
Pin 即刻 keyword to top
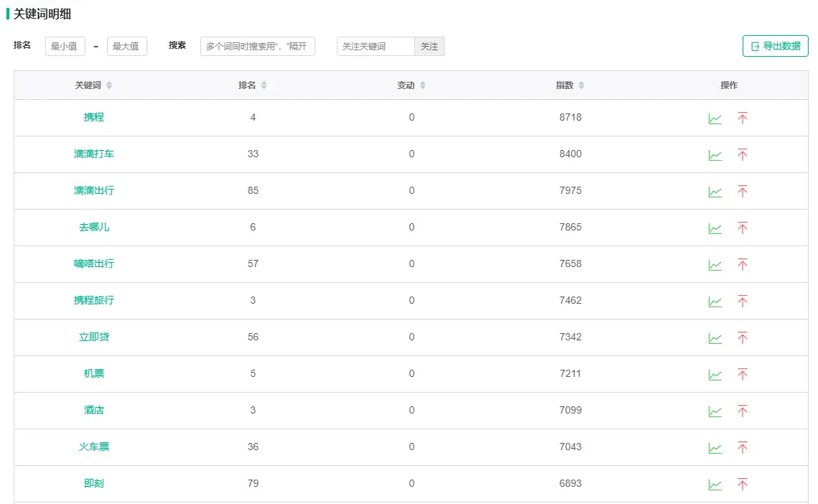[x=743, y=484]
